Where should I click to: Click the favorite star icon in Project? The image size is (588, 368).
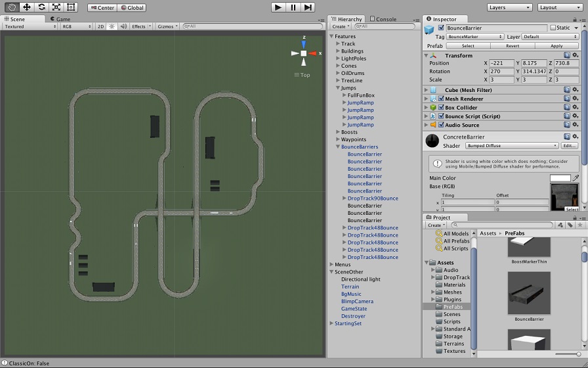tap(579, 225)
